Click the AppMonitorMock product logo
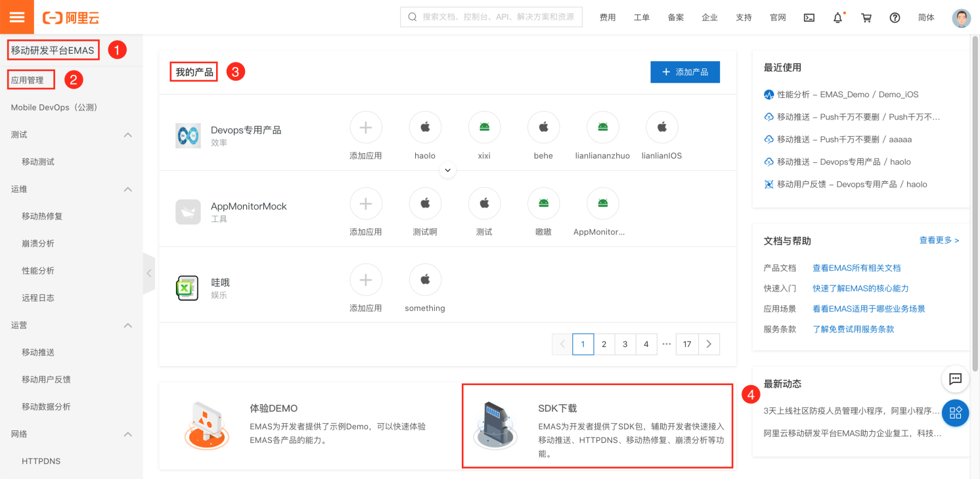 188,212
